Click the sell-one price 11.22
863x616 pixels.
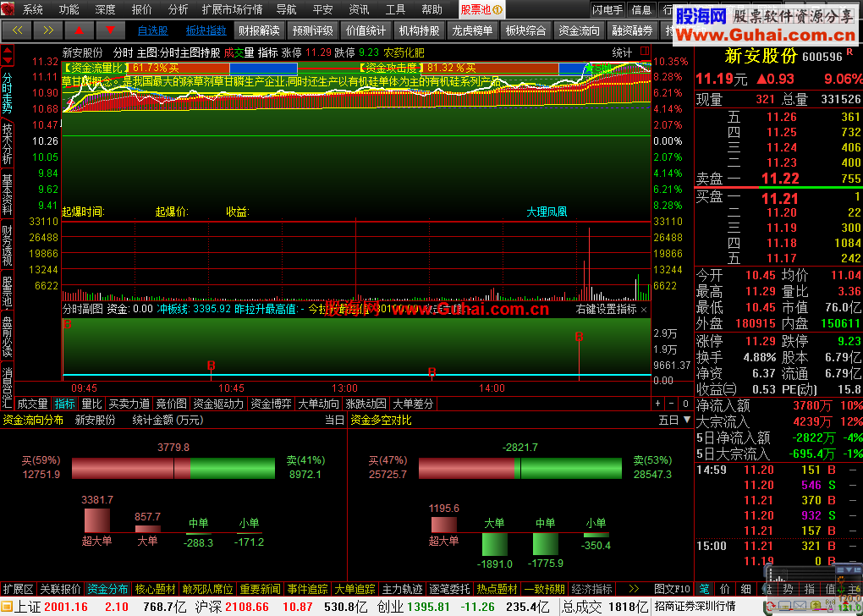click(780, 179)
